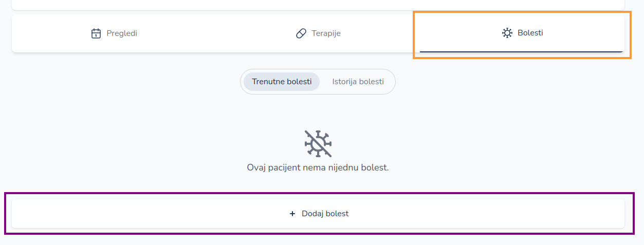This screenshot has height=245, width=644.
Task: Click the calendar icon in Pregledi tab
Action: click(x=96, y=33)
